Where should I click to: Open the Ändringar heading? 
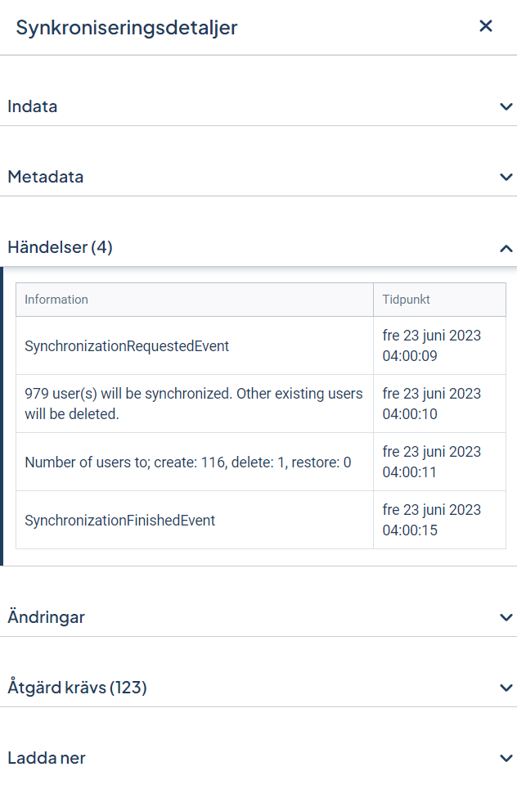pyautogui.click(x=46, y=616)
